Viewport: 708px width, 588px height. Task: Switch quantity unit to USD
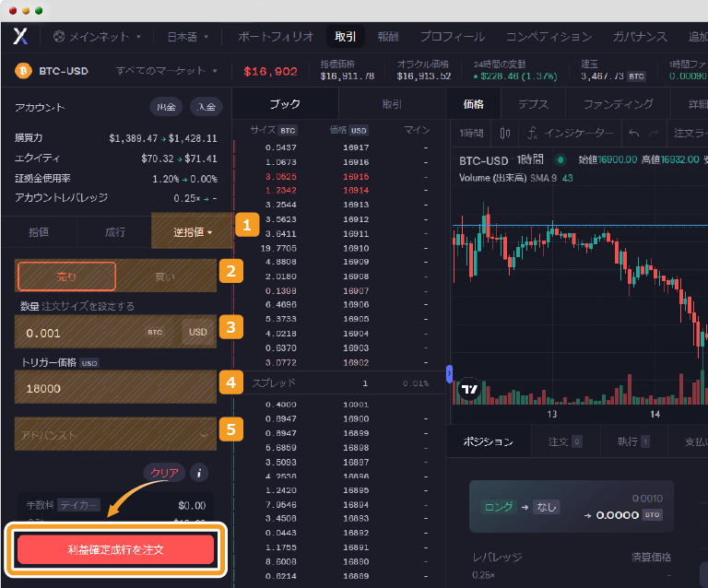click(198, 332)
